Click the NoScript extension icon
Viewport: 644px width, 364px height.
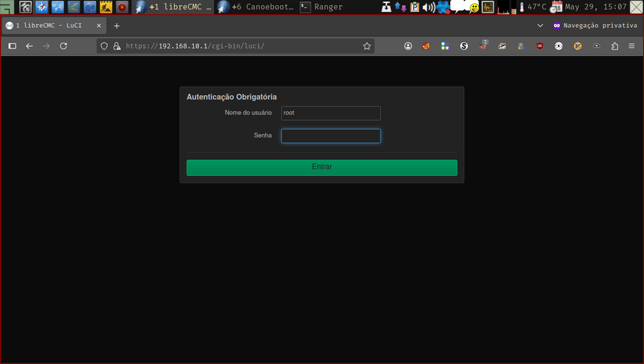pyautogui.click(x=426, y=46)
